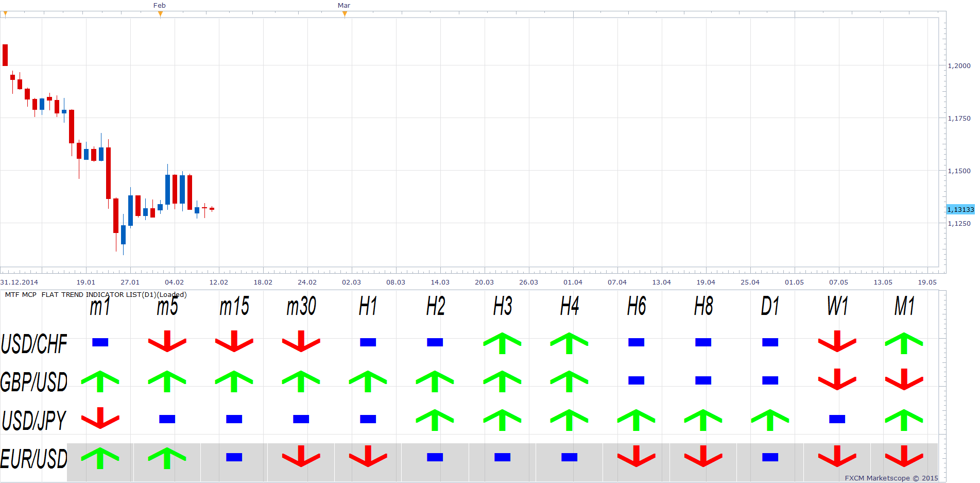
Task: Click the EUR/USD m5 green up arrow
Action: point(167,458)
